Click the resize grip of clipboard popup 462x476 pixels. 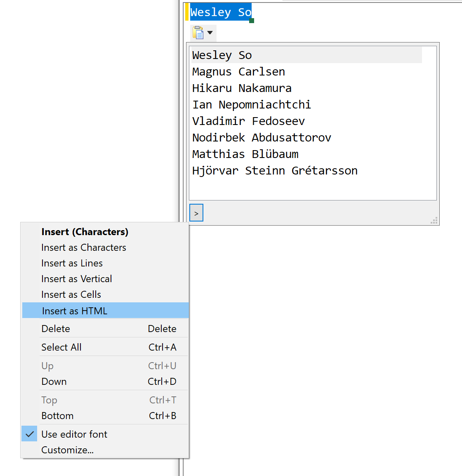(x=434, y=220)
